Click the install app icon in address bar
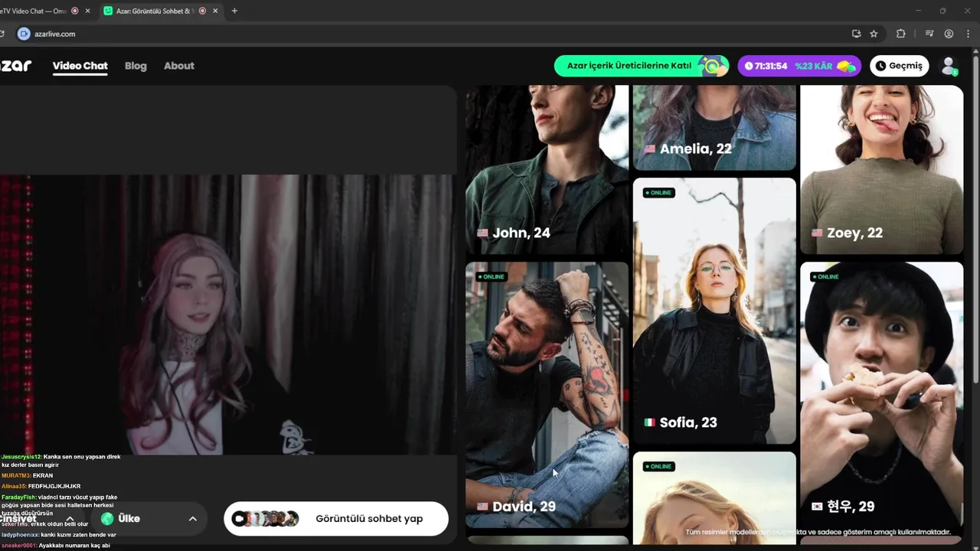 coord(856,34)
